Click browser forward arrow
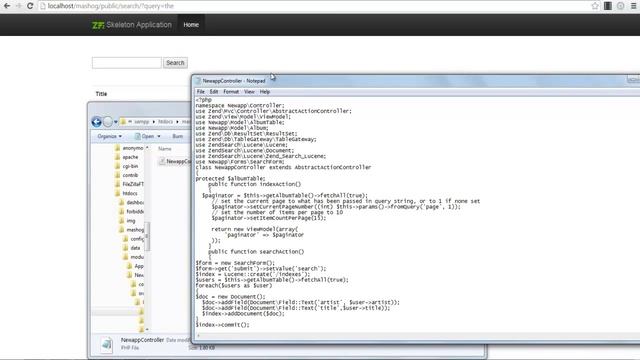 [x=18, y=6]
